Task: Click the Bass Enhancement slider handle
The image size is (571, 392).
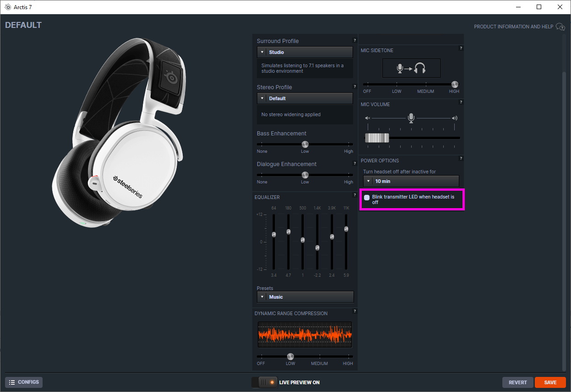Action: click(x=305, y=144)
